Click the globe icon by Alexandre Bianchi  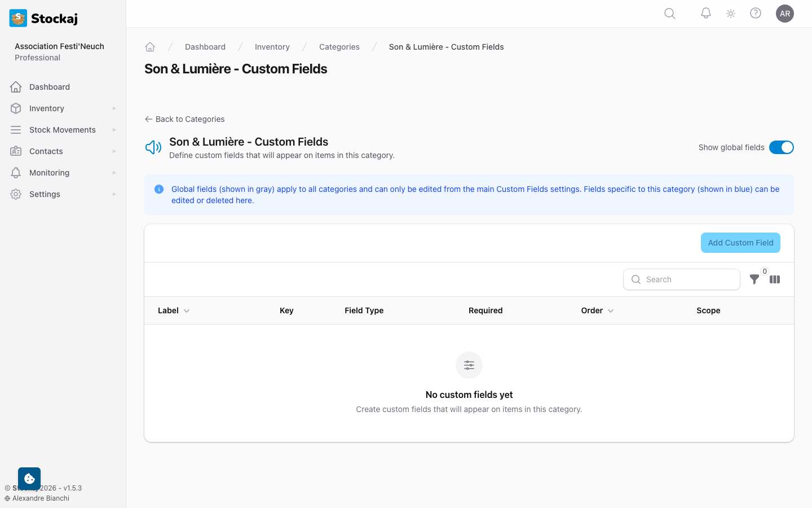coord(7,498)
